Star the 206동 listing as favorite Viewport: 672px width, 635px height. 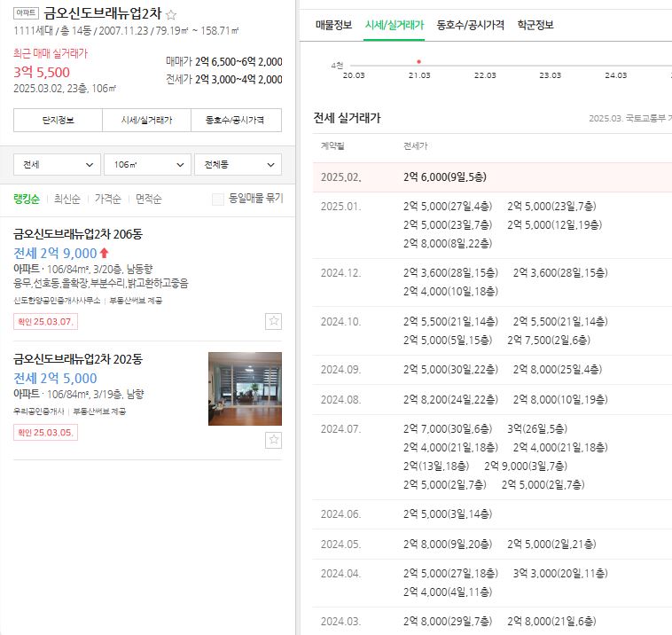tap(273, 321)
